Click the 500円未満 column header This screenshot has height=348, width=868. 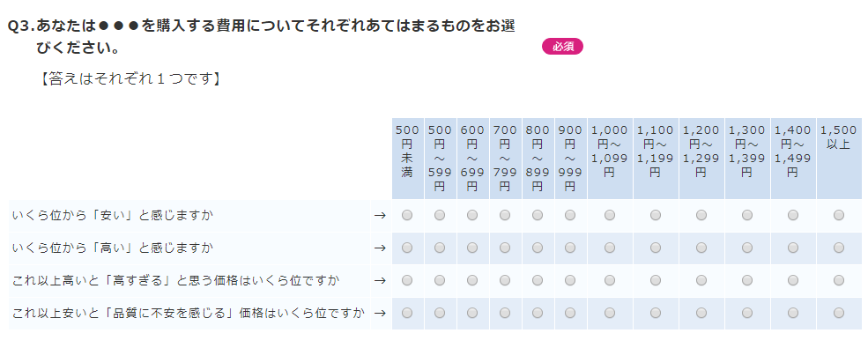point(407,159)
